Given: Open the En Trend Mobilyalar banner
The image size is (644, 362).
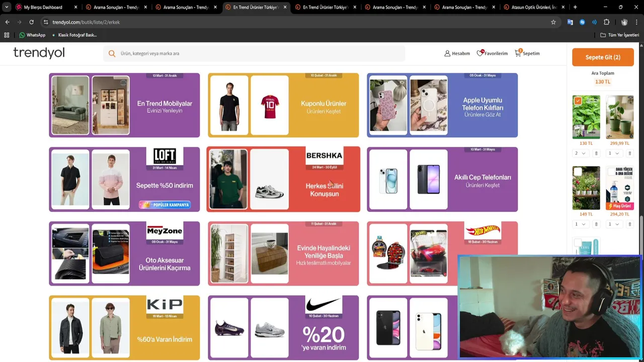Looking at the screenshot, I should pos(124,105).
